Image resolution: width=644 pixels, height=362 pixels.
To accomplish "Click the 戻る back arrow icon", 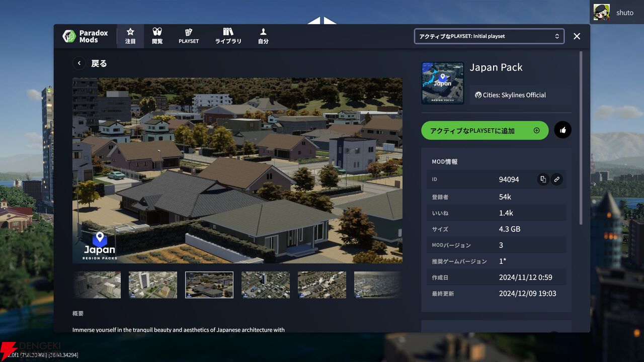I will [79, 63].
